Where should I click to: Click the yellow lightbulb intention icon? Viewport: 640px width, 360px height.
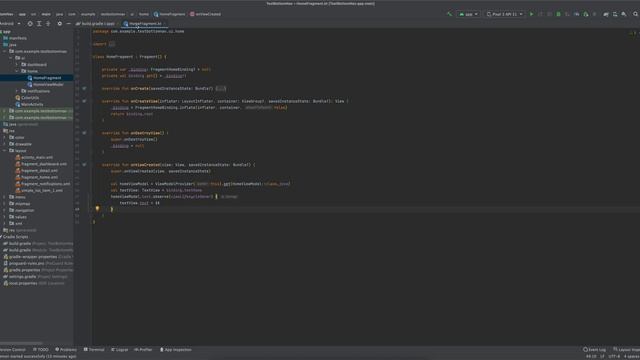(x=97, y=209)
